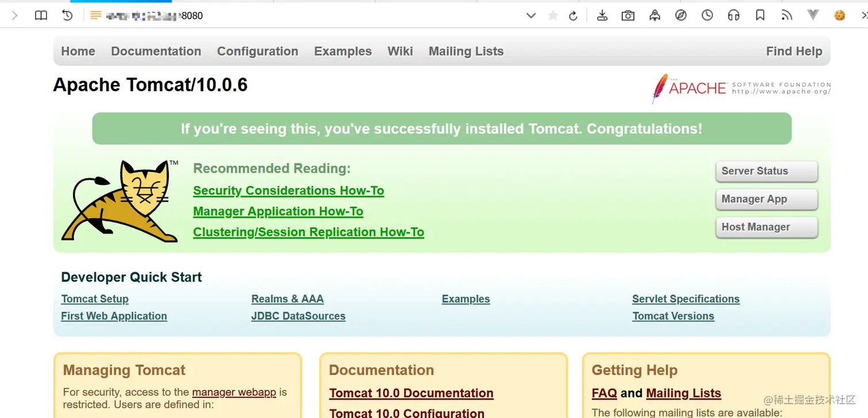Click the Host Manager button

pos(766,227)
